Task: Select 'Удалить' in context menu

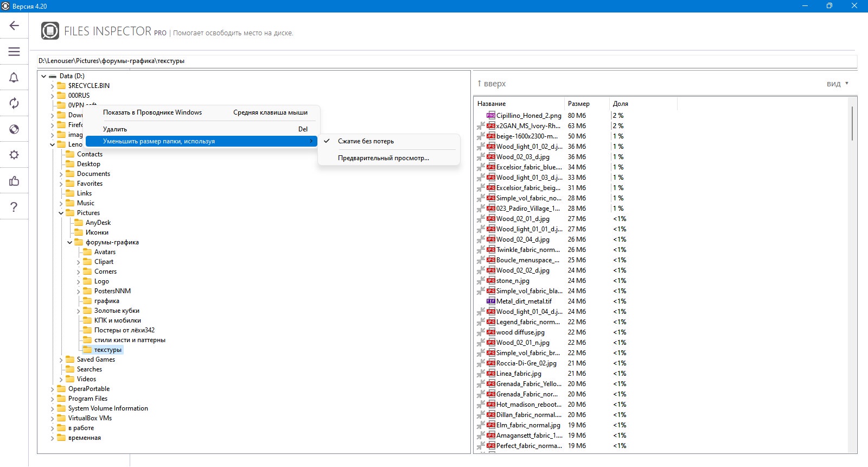Action: tap(115, 129)
